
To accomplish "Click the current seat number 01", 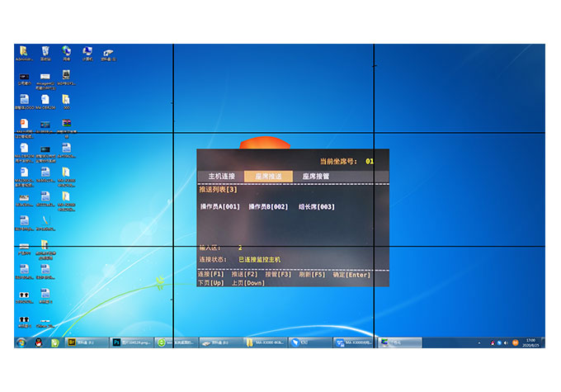I will tap(370, 162).
